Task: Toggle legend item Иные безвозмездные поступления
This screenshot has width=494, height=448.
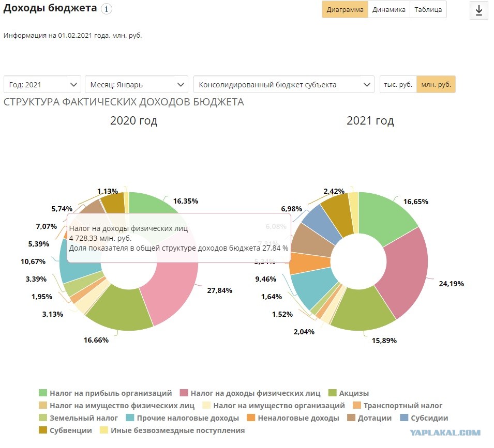Action: [172, 430]
